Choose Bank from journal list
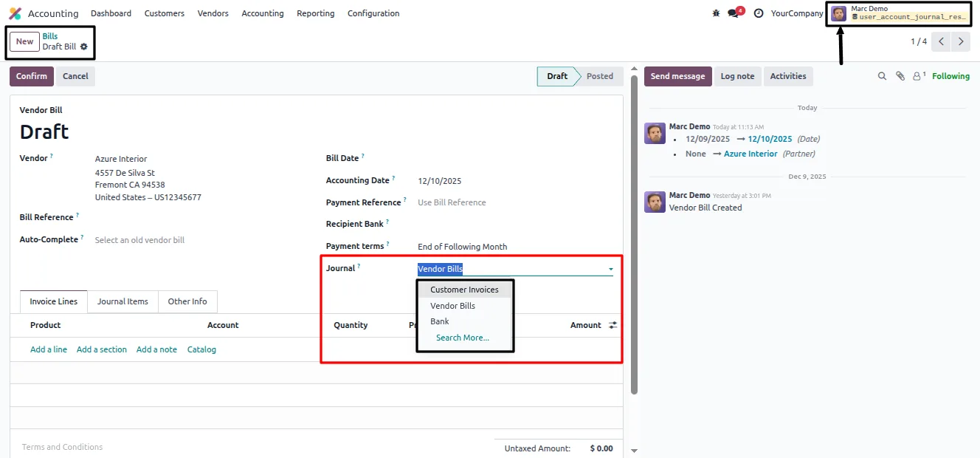 440,321
